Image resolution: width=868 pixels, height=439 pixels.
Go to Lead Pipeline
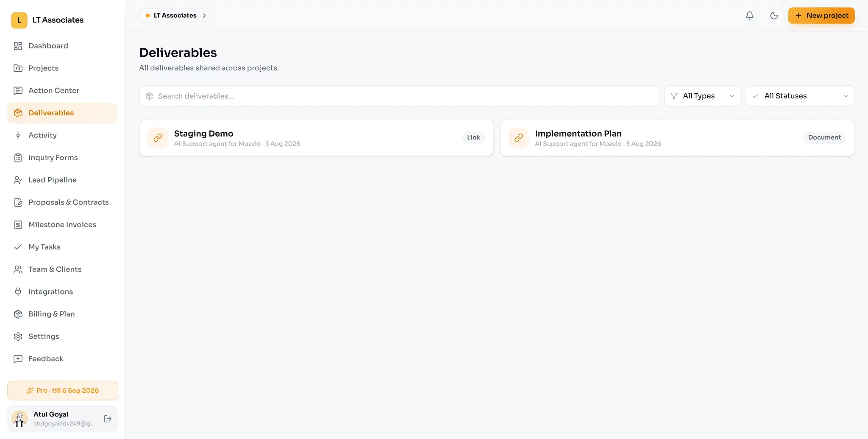pyautogui.click(x=62, y=180)
